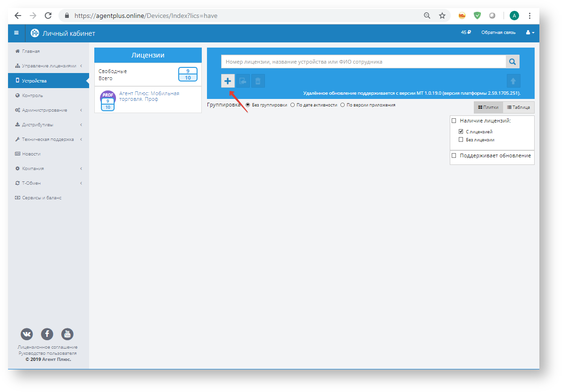Add a new device with plus button

(x=228, y=81)
